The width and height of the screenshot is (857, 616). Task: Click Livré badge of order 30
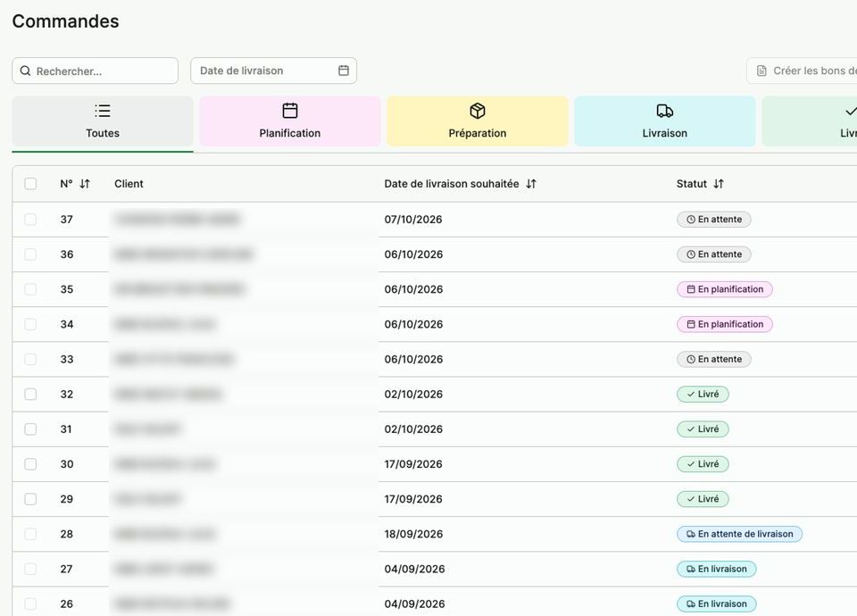[703, 464]
